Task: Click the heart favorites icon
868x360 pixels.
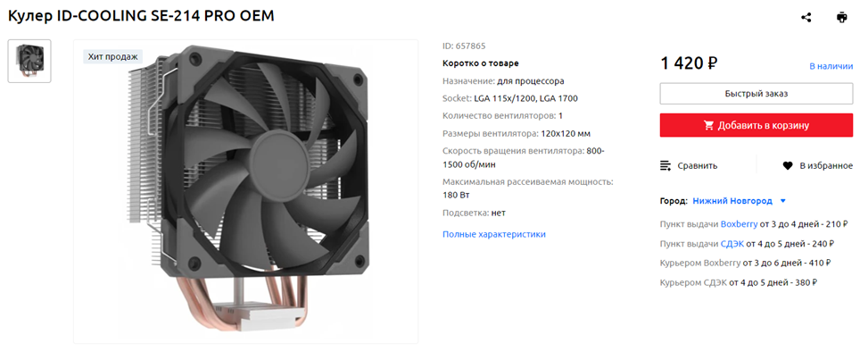Action: pyautogui.click(x=788, y=165)
